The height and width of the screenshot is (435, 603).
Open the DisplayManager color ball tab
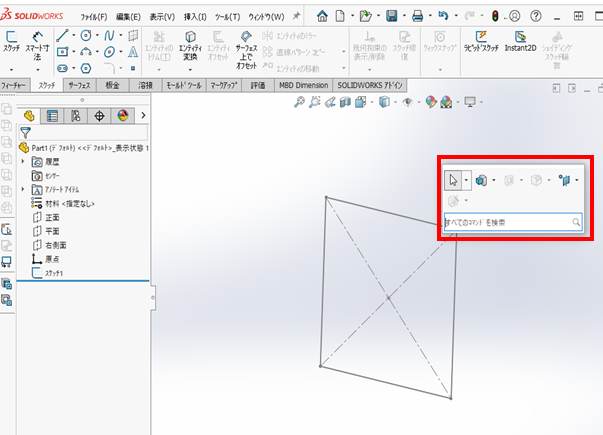(123, 116)
